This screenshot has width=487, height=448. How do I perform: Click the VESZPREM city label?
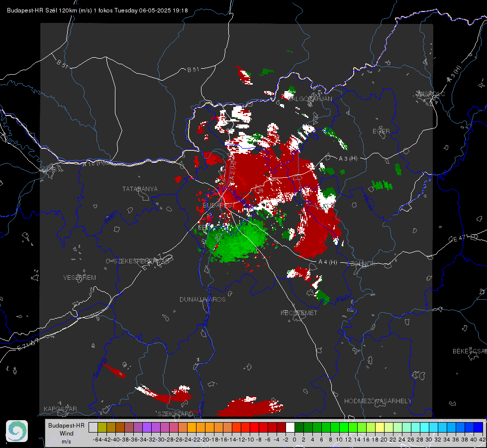coord(80,278)
